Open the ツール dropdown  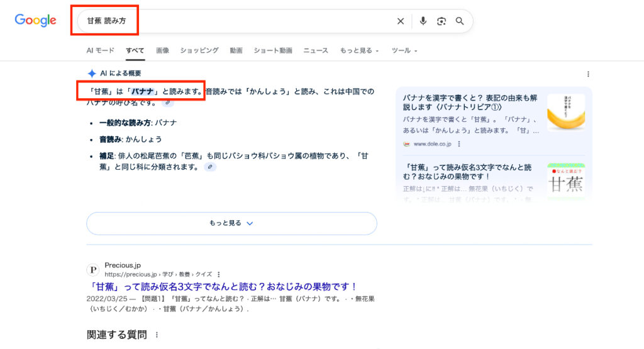click(404, 50)
